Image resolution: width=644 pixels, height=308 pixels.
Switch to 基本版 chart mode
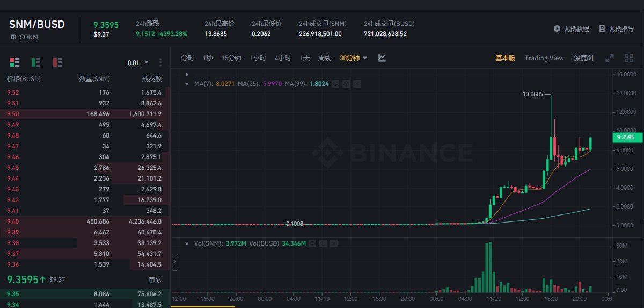click(505, 58)
